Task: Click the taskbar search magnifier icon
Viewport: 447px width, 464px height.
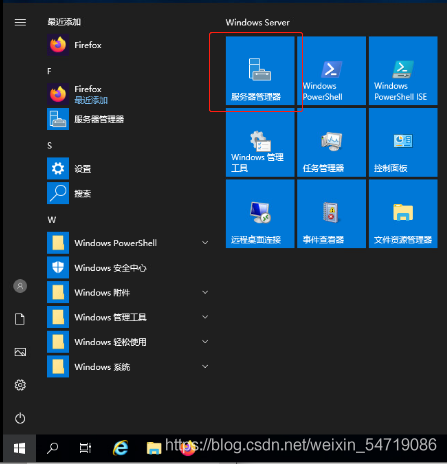Action: [x=52, y=448]
